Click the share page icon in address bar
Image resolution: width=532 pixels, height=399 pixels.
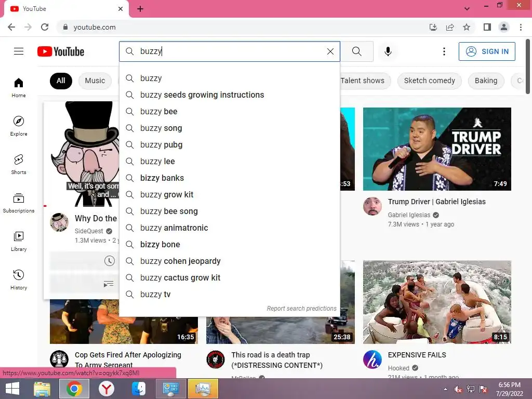[450, 27]
